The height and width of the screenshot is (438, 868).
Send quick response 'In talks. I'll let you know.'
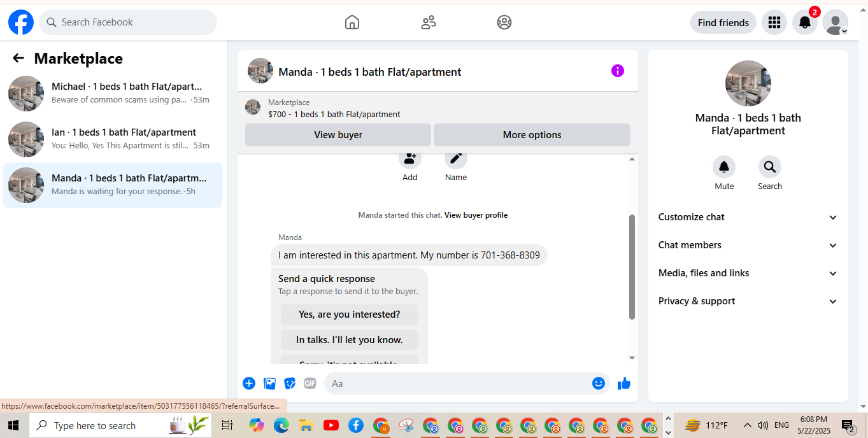(x=349, y=340)
